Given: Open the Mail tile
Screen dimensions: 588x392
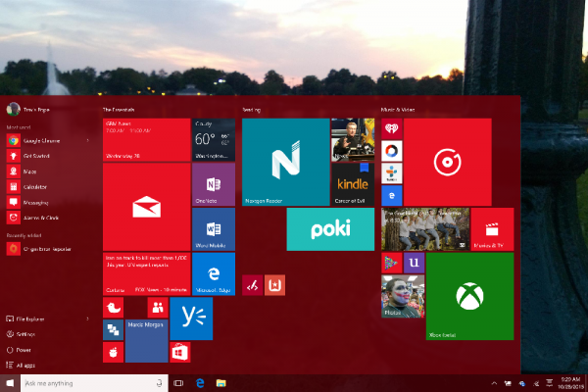Looking at the screenshot, I should (x=147, y=207).
